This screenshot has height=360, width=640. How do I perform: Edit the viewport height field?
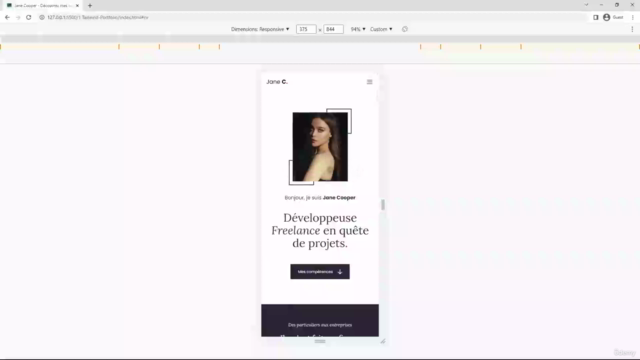(333, 29)
